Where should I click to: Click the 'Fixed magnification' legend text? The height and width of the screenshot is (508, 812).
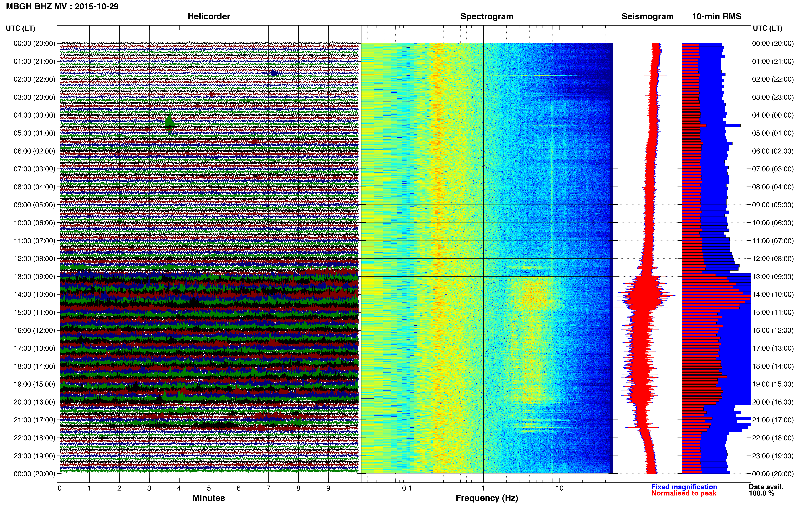684,487
